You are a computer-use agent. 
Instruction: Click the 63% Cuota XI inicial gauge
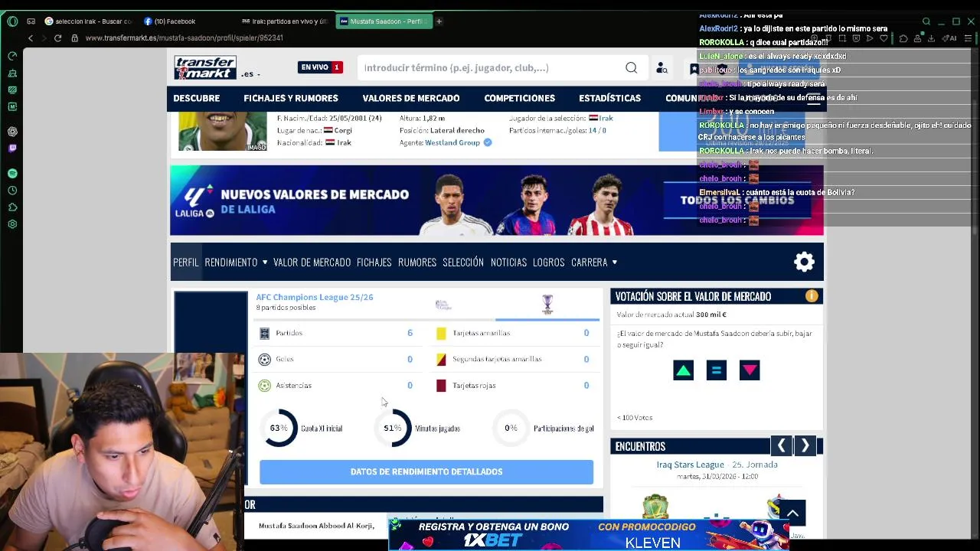tap(279, 428)
